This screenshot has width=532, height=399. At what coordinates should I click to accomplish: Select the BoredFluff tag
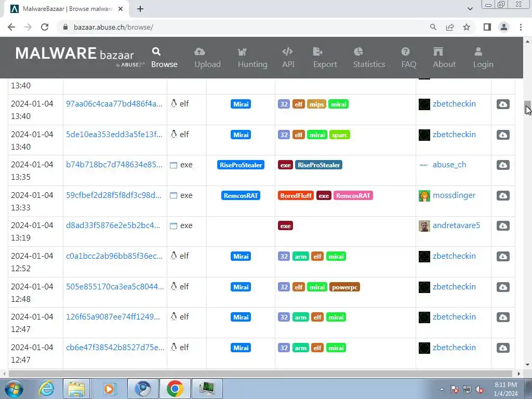(x=296, y=195)
